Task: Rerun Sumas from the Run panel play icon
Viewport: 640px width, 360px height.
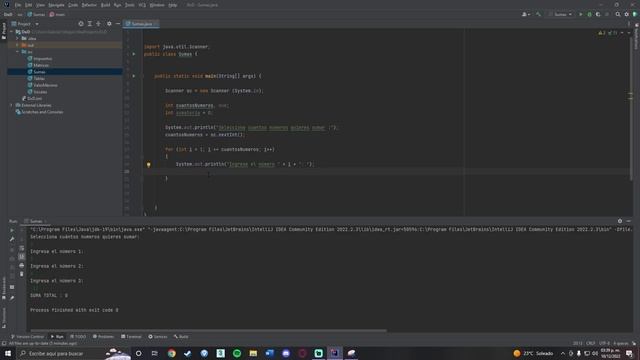Action: (x=12, y=230)
